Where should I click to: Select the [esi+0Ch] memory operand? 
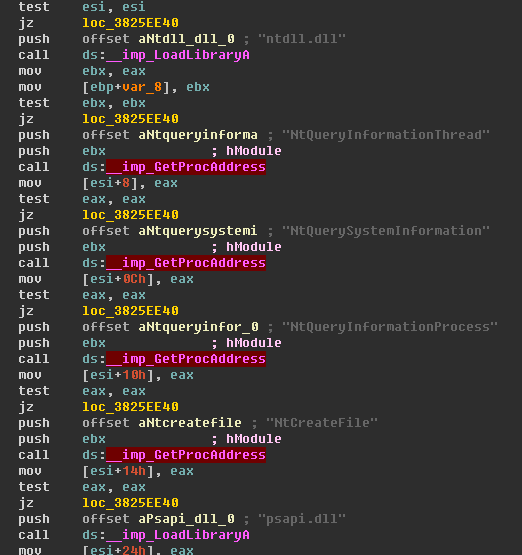pyautogui.click(x=118, y=279)
